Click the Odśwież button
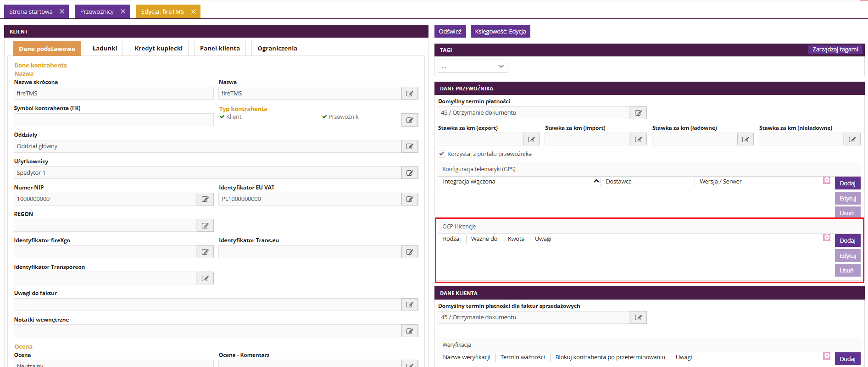This screenshot has height=367, width=868. coord(450,31)
